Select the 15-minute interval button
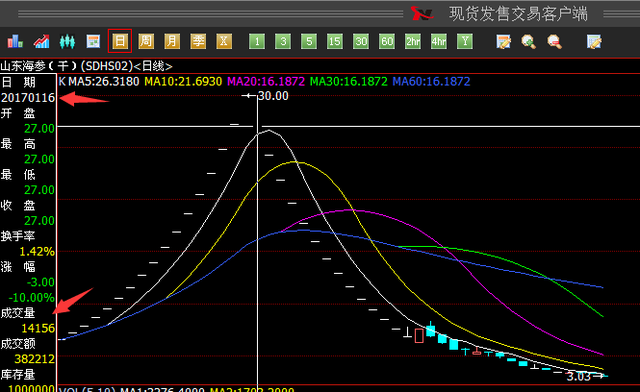640x392 pixels. coord(335,41)
